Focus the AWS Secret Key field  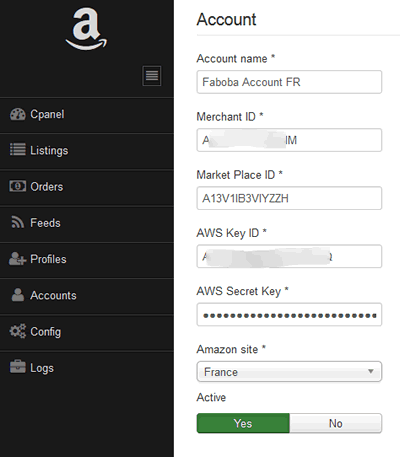tap(289, 314)
